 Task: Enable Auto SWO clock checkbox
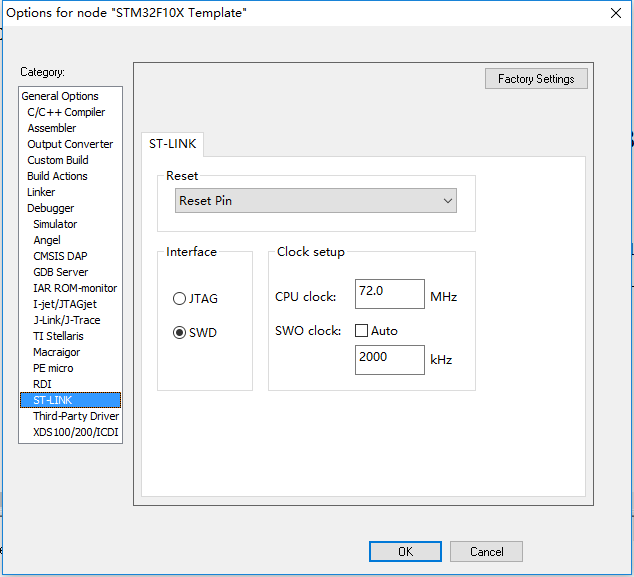362,331
